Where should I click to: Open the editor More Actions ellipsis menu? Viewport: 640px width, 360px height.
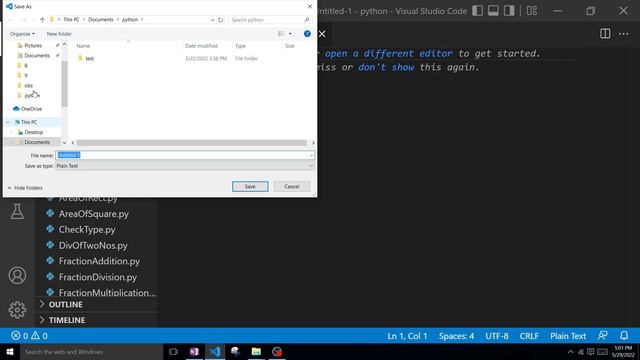pos(624,34)
